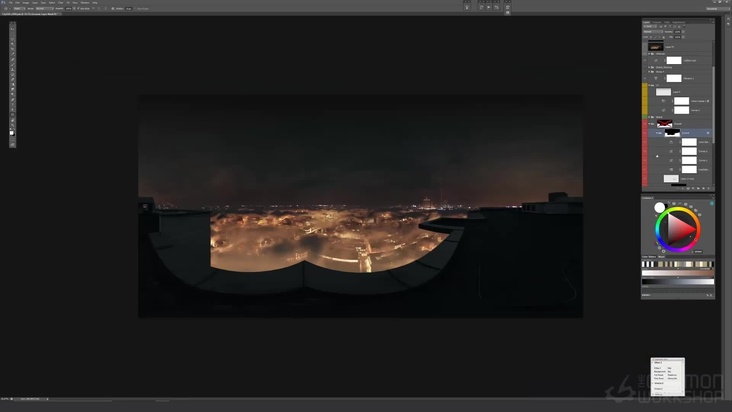Change screen mode from toolbox bottom
Viewport: 732px width, 412px height.
click(13, 145)
